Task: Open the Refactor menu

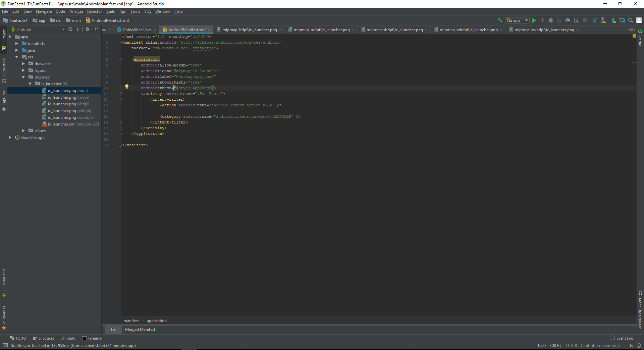Action: point(94,11)
